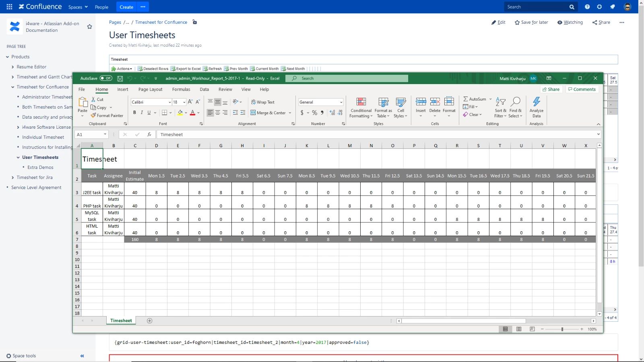Star the i4ware space as favorite
The width and height of the screenshot is (644, 362).
(x=90, y=27)
